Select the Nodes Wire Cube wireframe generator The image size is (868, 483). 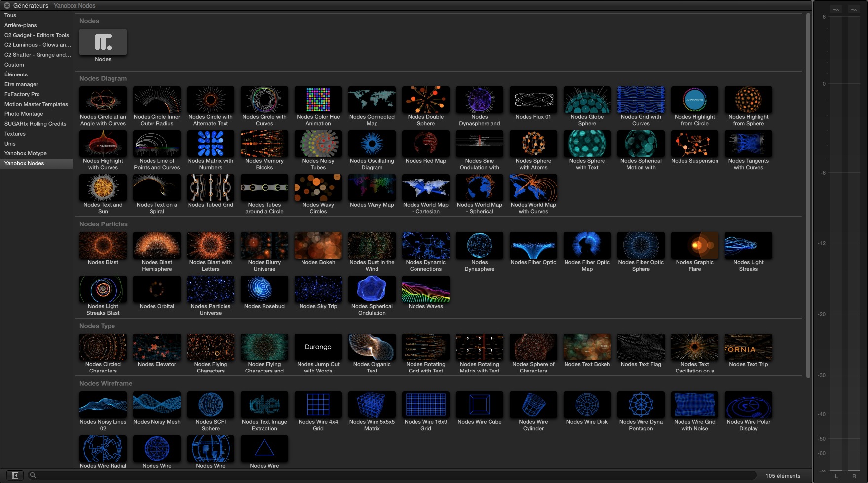[x=479, y=405]
